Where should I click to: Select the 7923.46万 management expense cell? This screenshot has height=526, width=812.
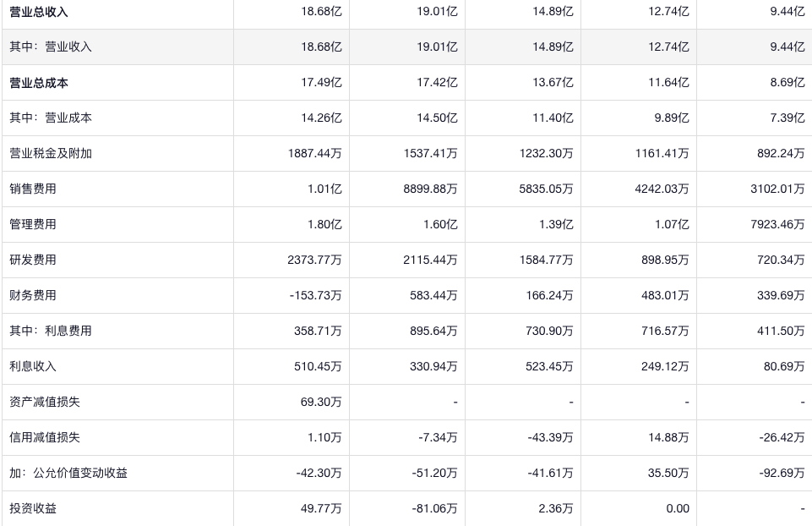pyautogui.click(x=777, y=225)
